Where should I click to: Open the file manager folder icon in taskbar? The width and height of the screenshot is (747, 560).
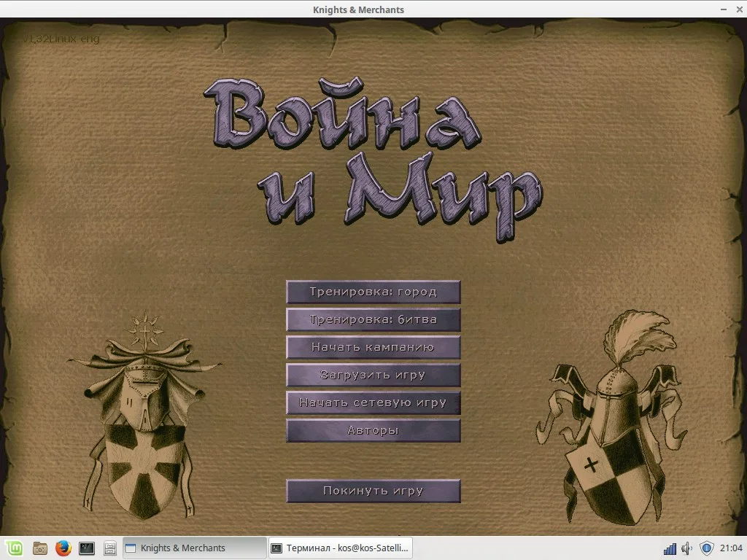(x=40, y=548)
